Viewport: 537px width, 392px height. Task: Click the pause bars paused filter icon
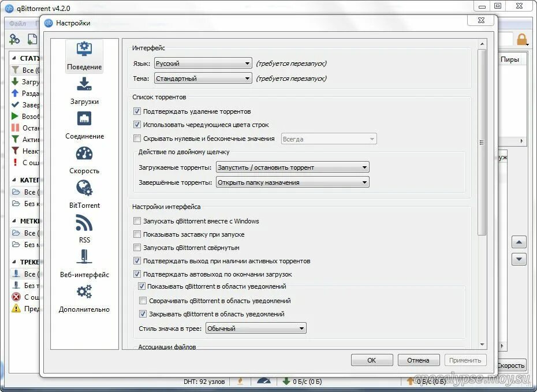tap(15, 128)
